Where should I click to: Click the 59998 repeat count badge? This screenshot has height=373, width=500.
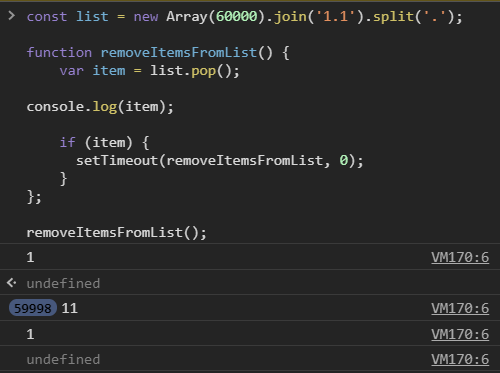point(33,308)
